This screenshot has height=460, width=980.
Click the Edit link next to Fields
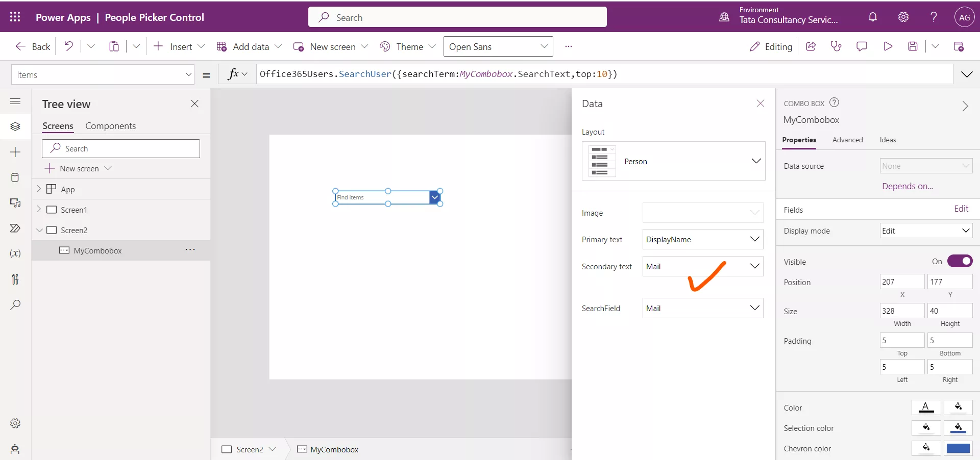point(962,209)
